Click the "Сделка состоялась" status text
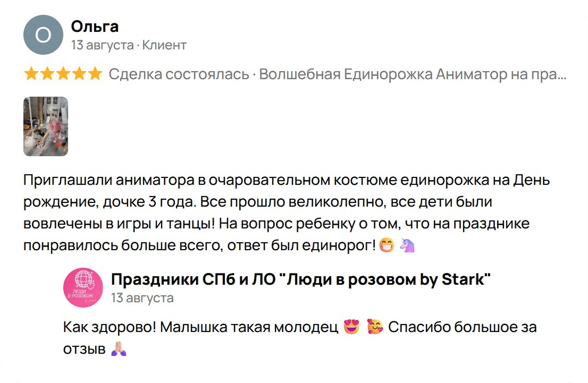Viewport: 588px width, 383px height. point(179,74)
